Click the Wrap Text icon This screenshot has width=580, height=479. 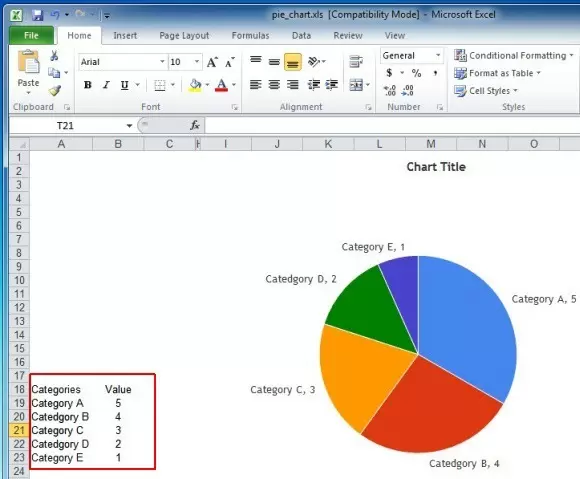tap(356, 62)
